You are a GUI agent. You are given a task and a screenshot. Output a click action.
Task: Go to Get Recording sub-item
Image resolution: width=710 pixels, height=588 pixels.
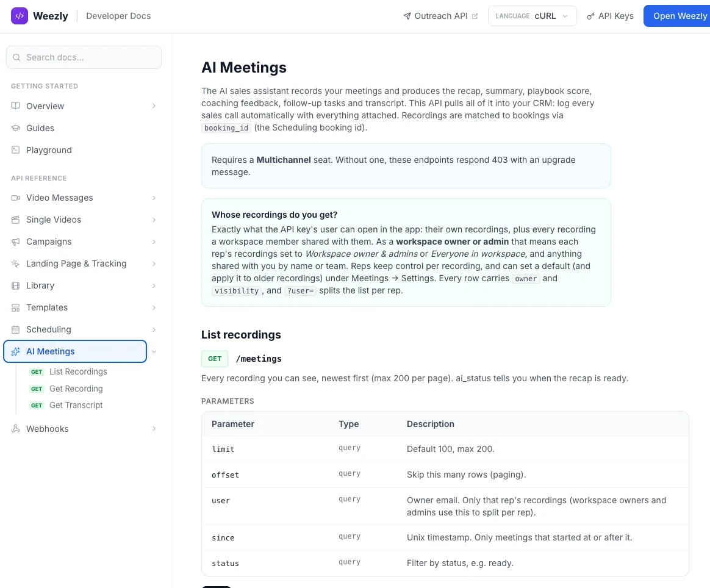[x=76, y=389]
